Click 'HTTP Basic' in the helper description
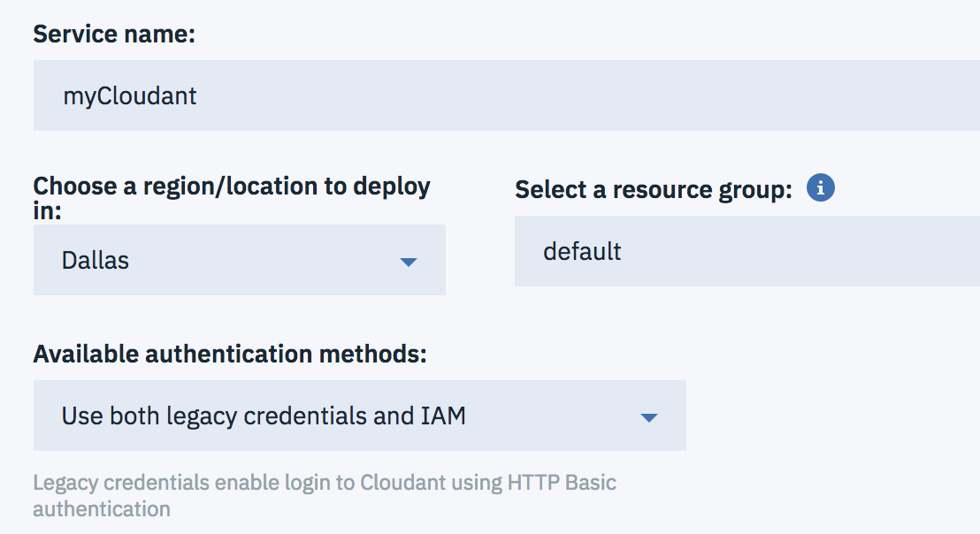Image resolution: width=980 pixels, height=534 pixels. click(x=562, y=483)
